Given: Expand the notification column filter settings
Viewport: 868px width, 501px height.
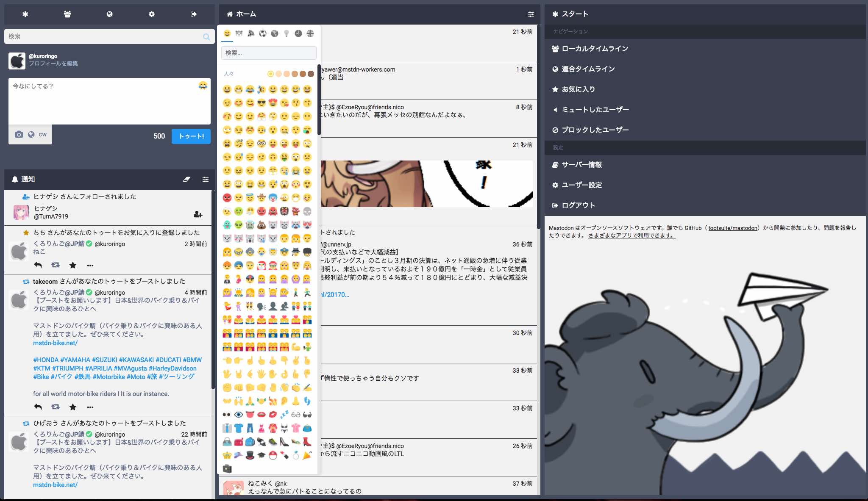Looking at the screenshot, I should tap(206, 179).
